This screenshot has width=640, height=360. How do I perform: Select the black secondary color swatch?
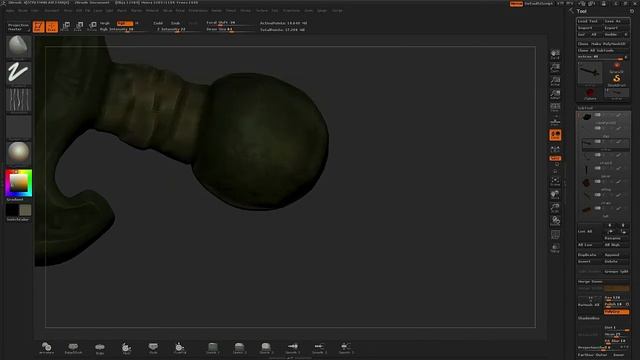pyautogui.click(x=12, y=210)
